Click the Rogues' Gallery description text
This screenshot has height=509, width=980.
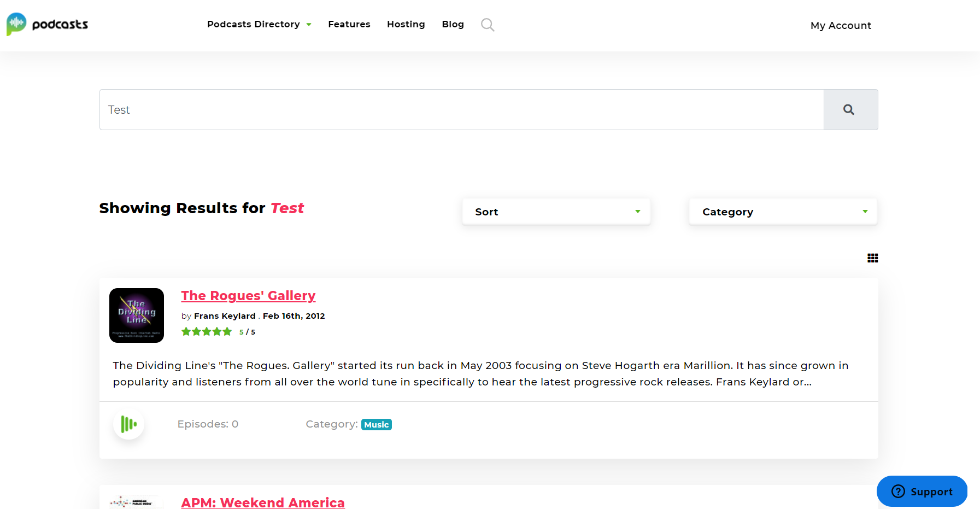480,373
